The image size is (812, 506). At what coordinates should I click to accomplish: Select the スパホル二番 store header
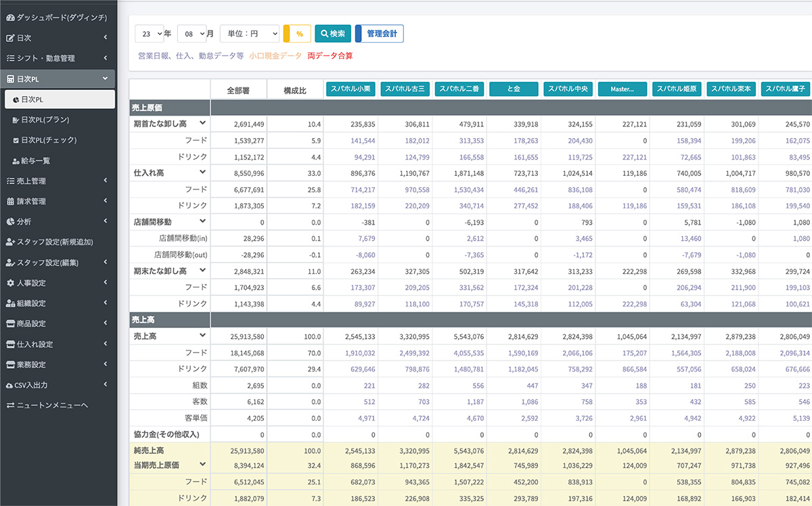[459, 89]
